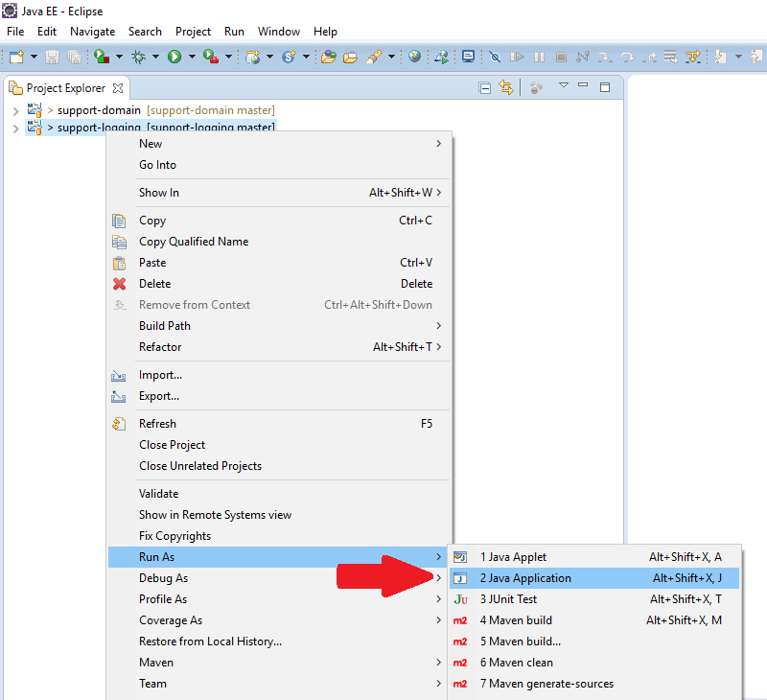
Task: Click the Open Web Browser globe icon
Action: [x=414, y=58]
